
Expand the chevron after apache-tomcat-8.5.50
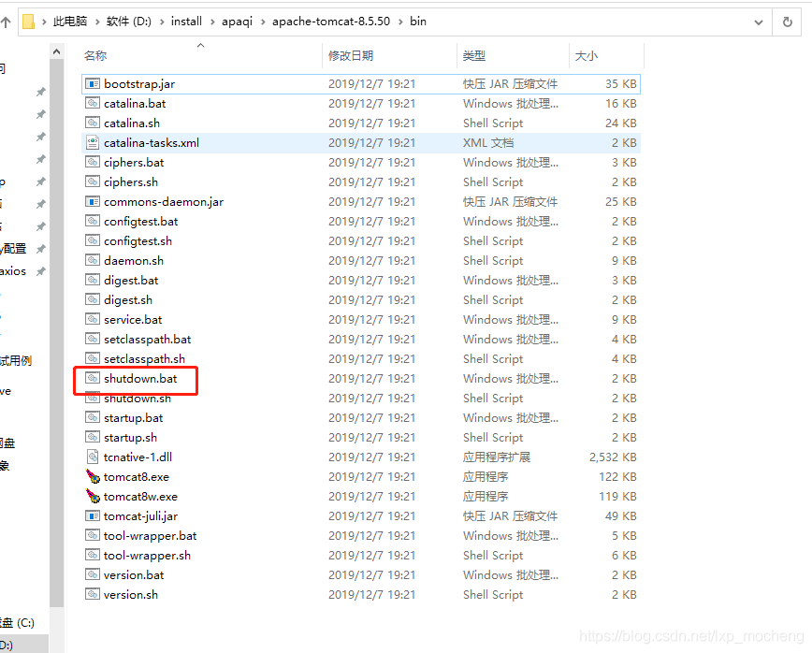[x=400, y=22]
